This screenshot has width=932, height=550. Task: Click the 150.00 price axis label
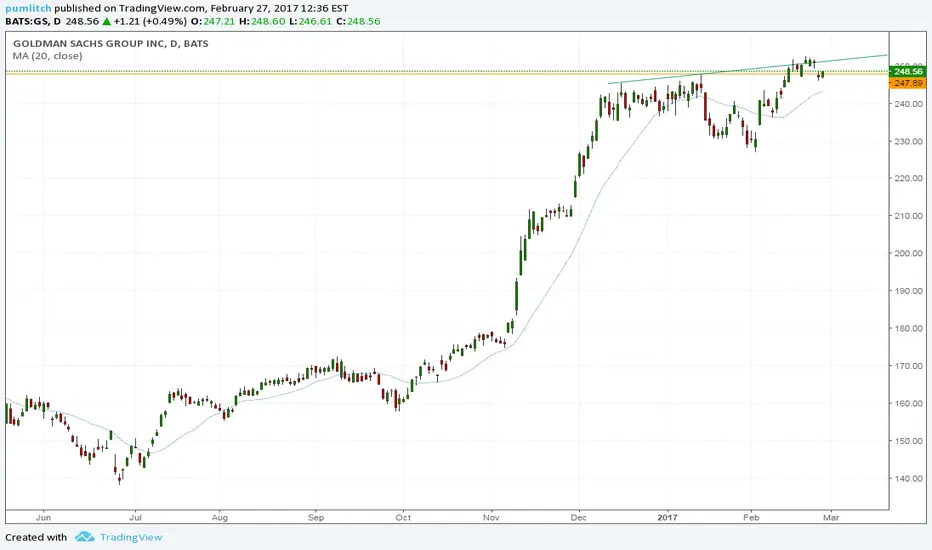point(908,441)
